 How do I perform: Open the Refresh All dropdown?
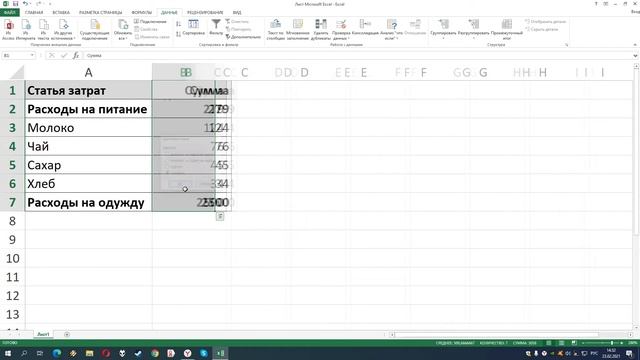(122, 29)
